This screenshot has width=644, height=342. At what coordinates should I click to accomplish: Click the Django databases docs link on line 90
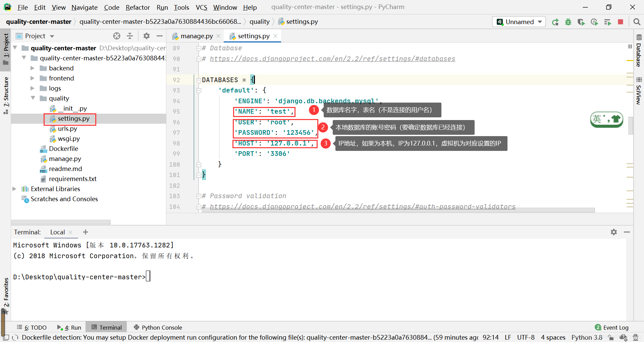coord(332,59)
